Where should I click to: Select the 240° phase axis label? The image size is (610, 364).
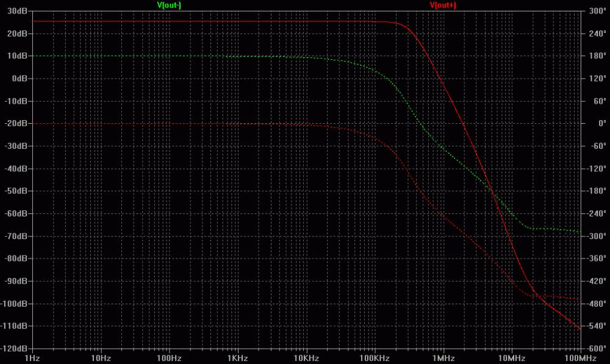pyautogui.click(x=597, y=34)
